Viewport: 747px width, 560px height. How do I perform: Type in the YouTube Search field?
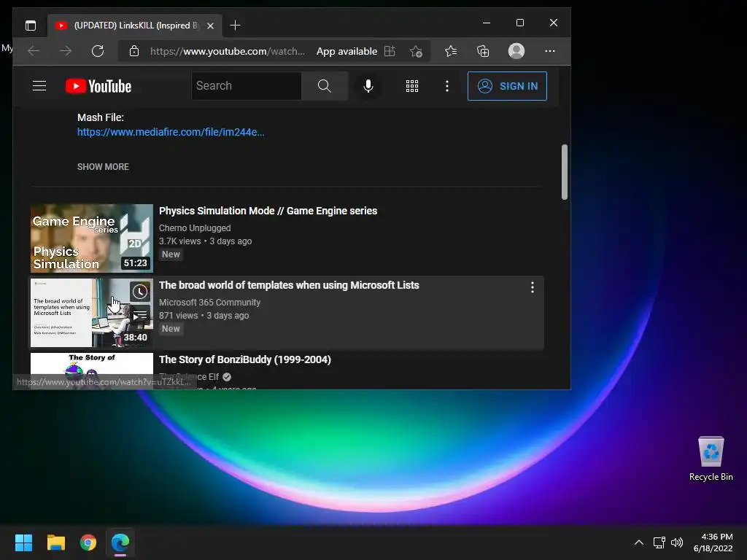247,86
